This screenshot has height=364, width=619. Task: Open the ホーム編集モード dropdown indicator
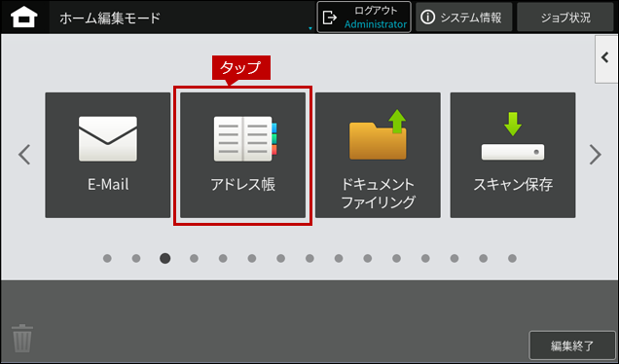pyautogui.click(x=310, y=28)
